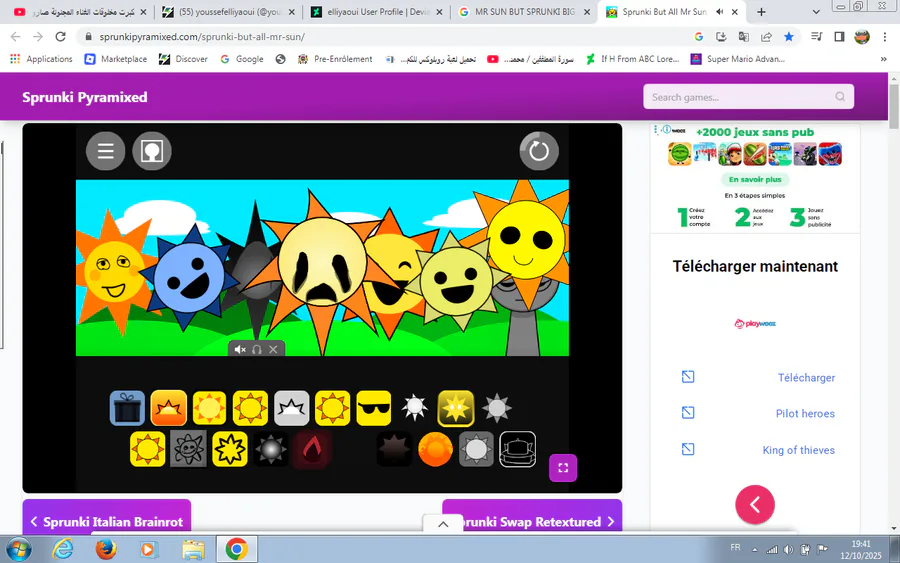The image size is (900, 563).
Task: Open the ad options three-dot menu
Action: click(655, 130)
